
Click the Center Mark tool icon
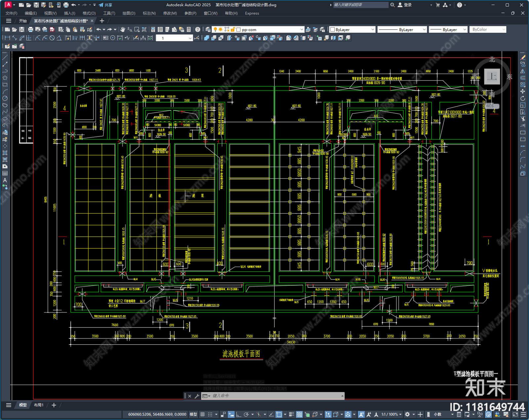click(x=113, y=38)
